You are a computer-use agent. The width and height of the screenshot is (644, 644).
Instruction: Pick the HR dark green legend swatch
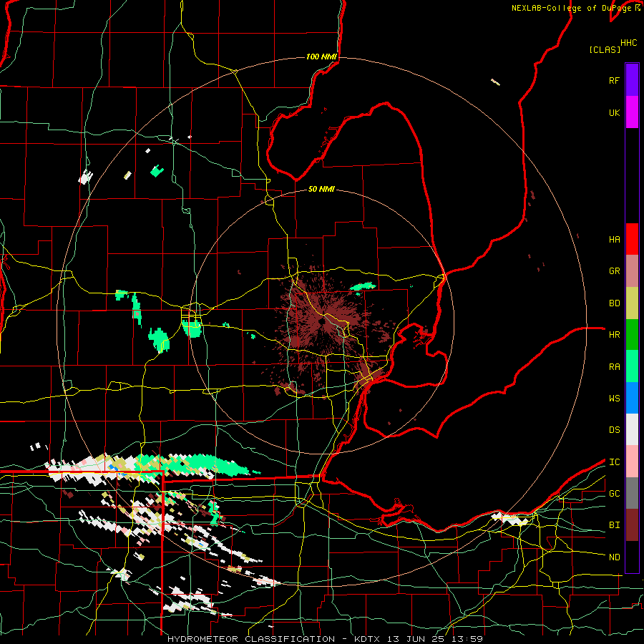click(x=632, y=335)
